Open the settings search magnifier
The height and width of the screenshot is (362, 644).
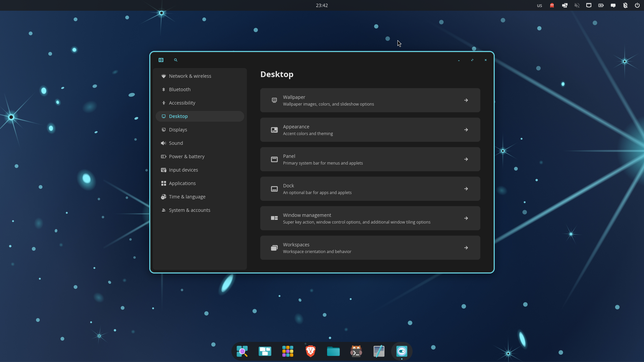175,60
